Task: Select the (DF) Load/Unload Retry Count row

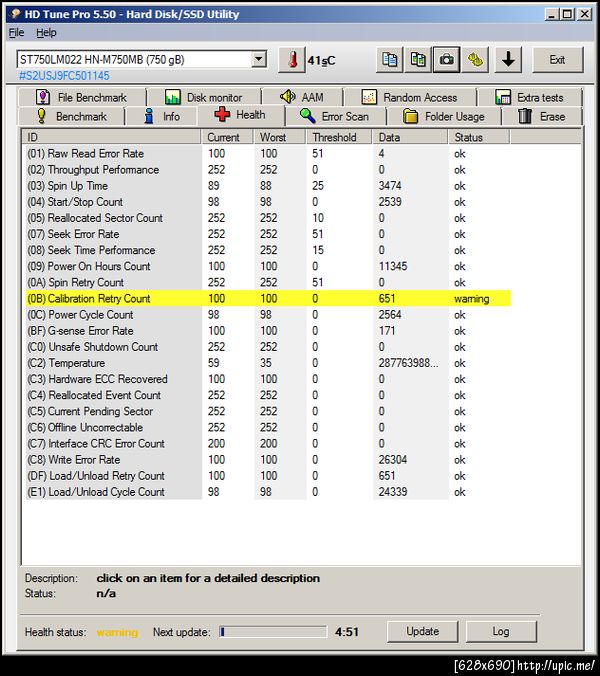Action: 268,476
